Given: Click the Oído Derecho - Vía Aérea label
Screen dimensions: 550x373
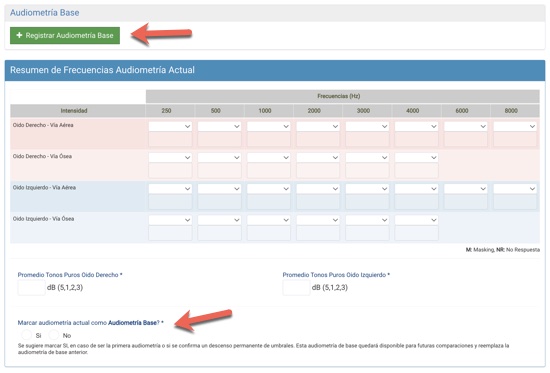Looking at the screenshot, I should click(x=43, y=125).
